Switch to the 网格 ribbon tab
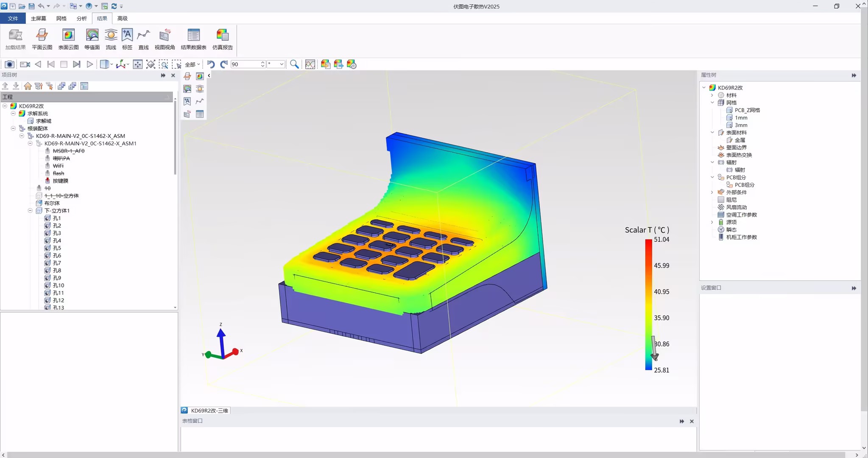 (x=61, y=18)
